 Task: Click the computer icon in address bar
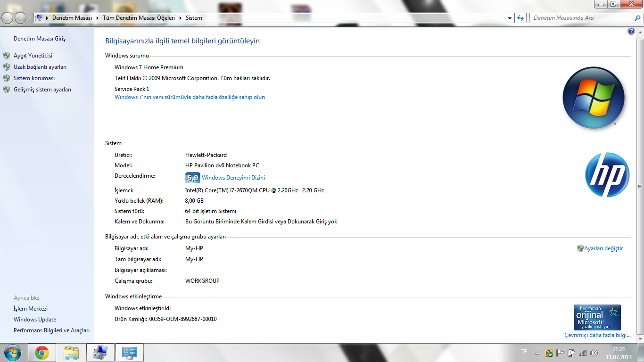coord(39,18)
